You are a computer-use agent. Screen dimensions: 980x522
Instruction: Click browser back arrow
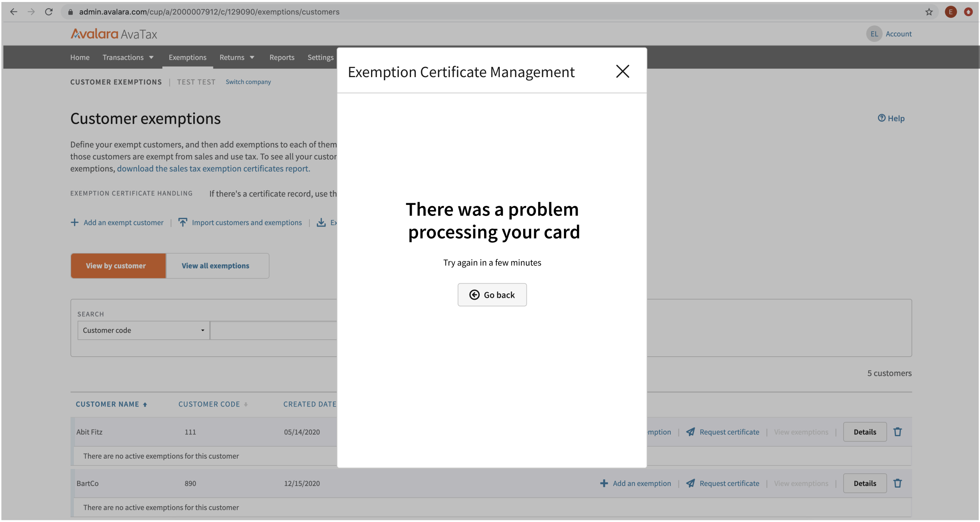point(14,12)
